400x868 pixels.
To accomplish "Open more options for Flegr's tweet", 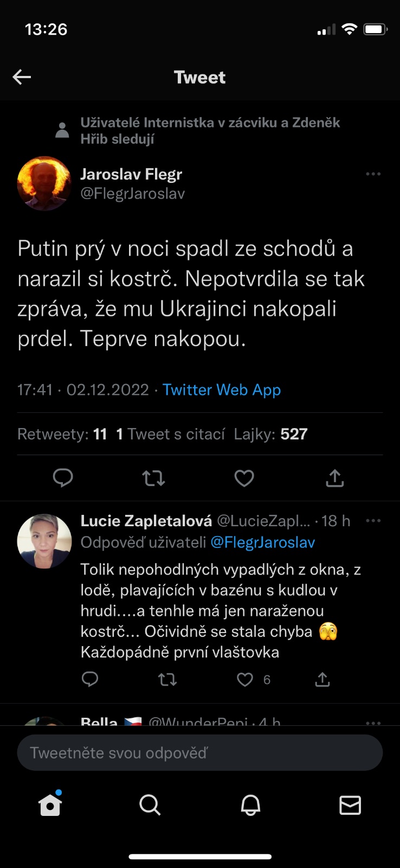I will [373, 174].
